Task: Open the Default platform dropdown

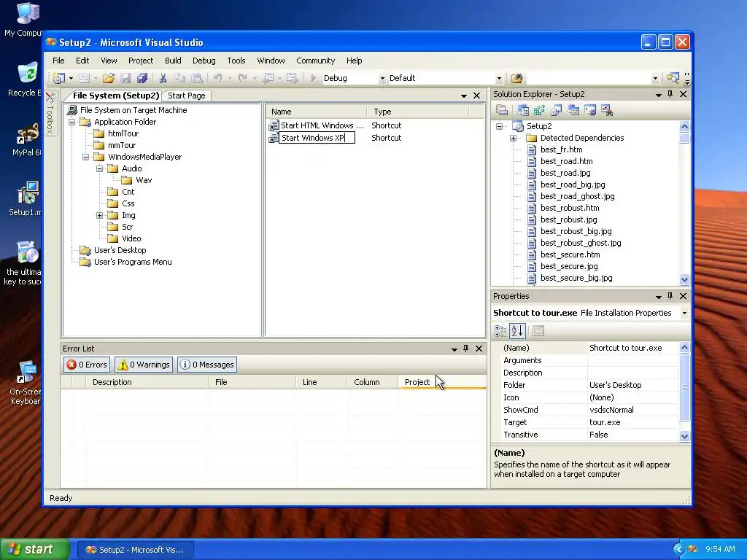Action: [499, 79]
